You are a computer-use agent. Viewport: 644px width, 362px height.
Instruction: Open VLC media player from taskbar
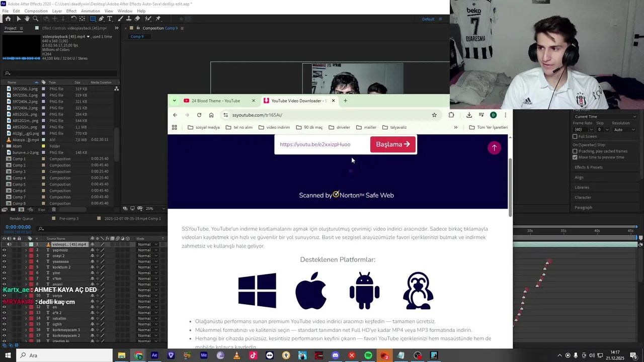coord(236,355)
